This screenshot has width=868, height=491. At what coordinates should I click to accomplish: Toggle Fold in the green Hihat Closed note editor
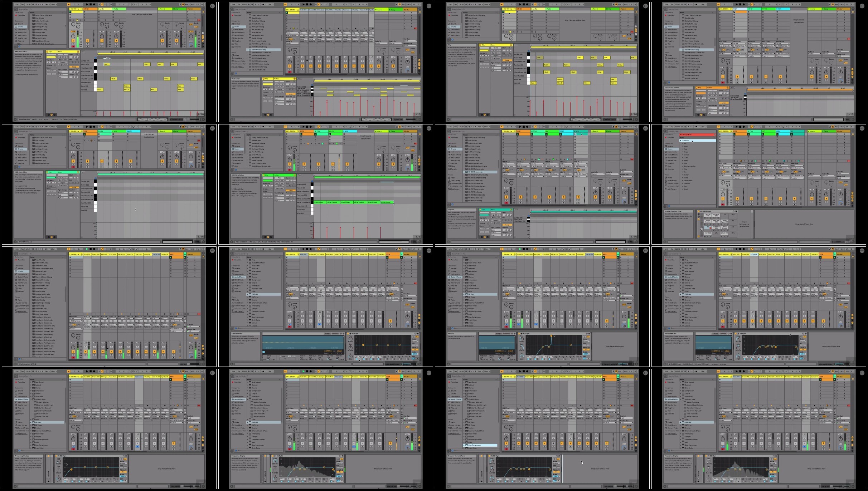(x=300, y=175)
